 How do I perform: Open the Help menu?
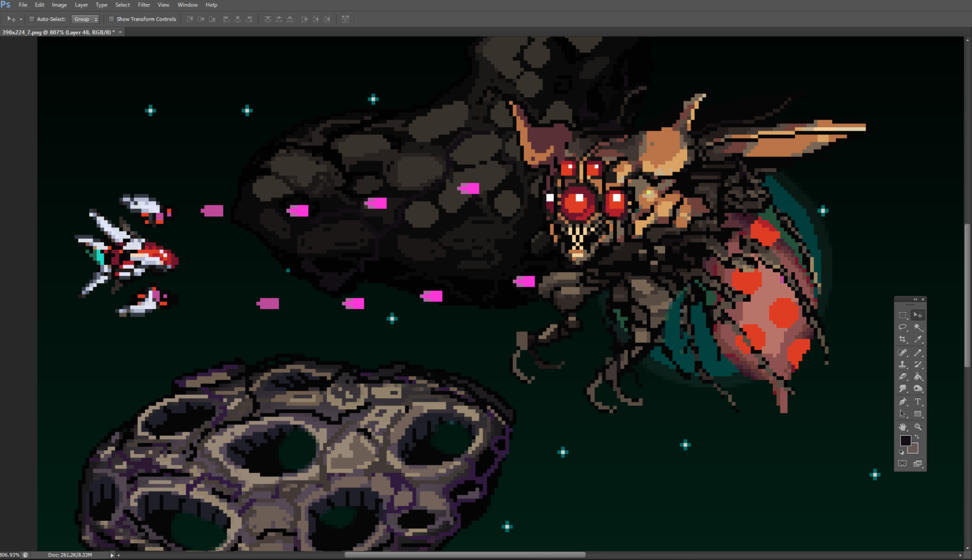tap(211, 5)
